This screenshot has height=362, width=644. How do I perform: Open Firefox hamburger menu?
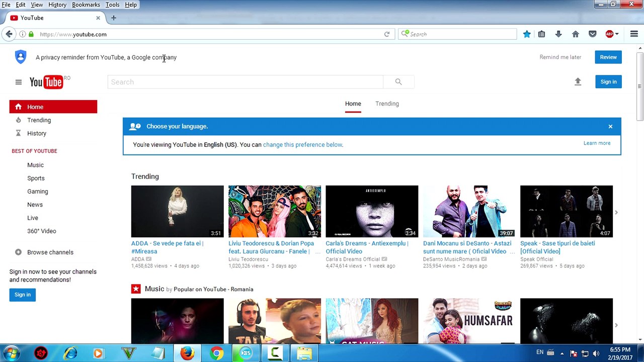click(634, 34)
